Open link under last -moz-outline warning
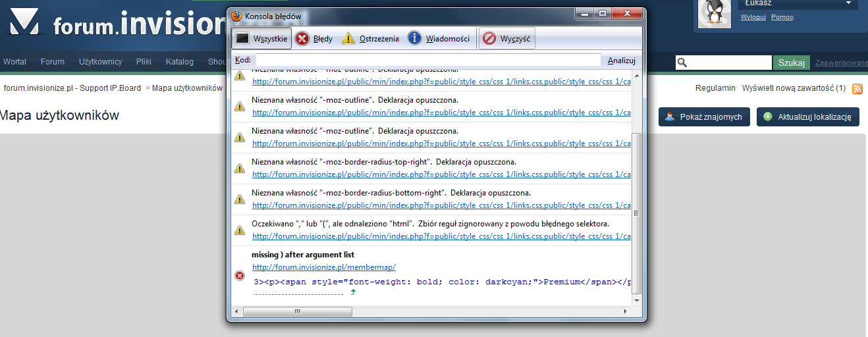The height and width of the screenshot is (337, 868). click(x=441, y=143)
